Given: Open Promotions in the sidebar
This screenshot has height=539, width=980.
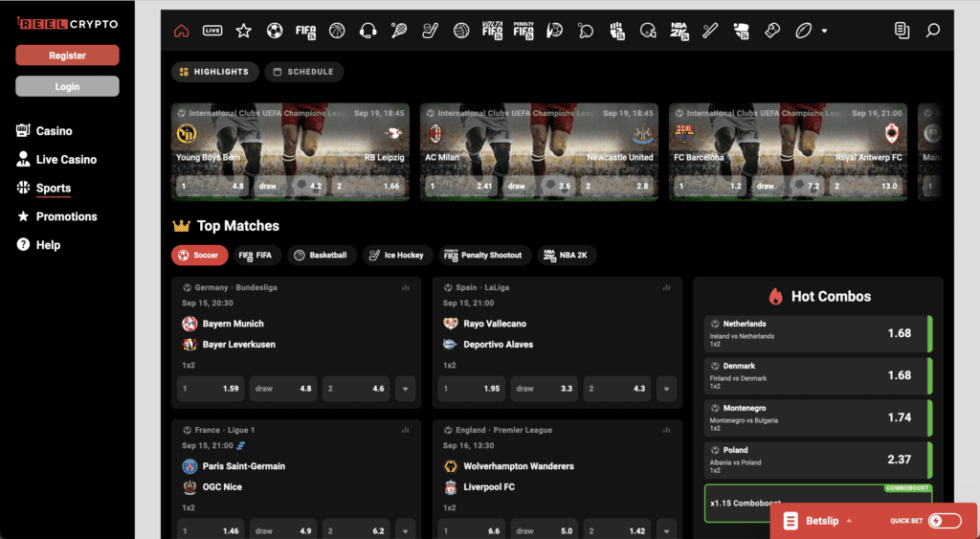Looking at the screenshot, I should 56,216.
